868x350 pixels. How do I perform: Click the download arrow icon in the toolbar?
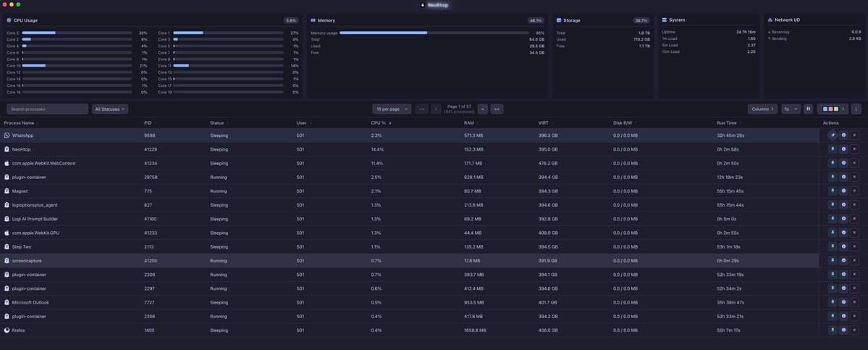point(856,109)
